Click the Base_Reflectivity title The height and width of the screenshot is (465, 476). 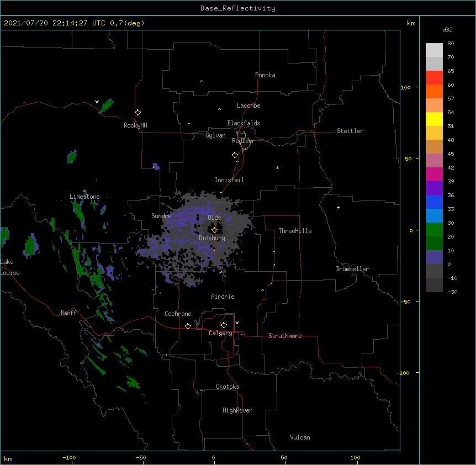pos(238,8)
